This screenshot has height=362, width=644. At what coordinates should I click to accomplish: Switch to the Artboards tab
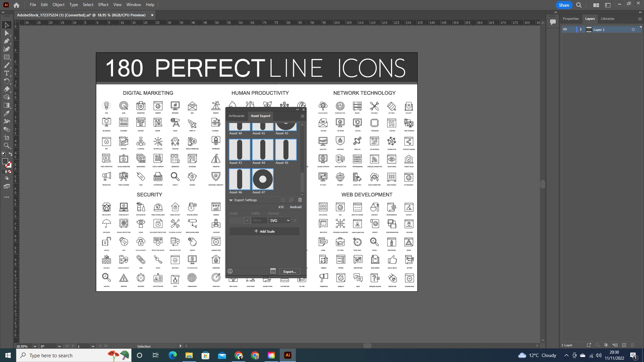point(236,116)
